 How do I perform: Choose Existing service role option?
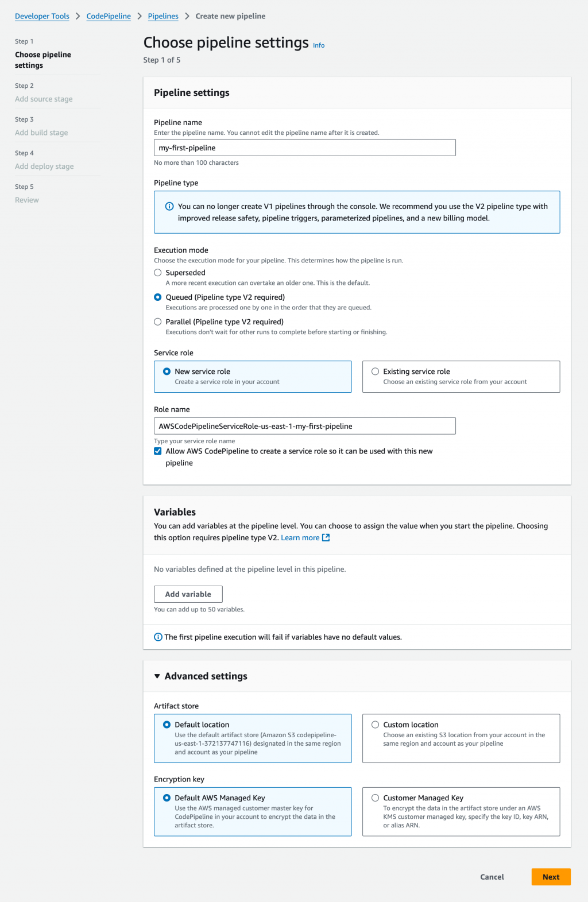[376, 371]
